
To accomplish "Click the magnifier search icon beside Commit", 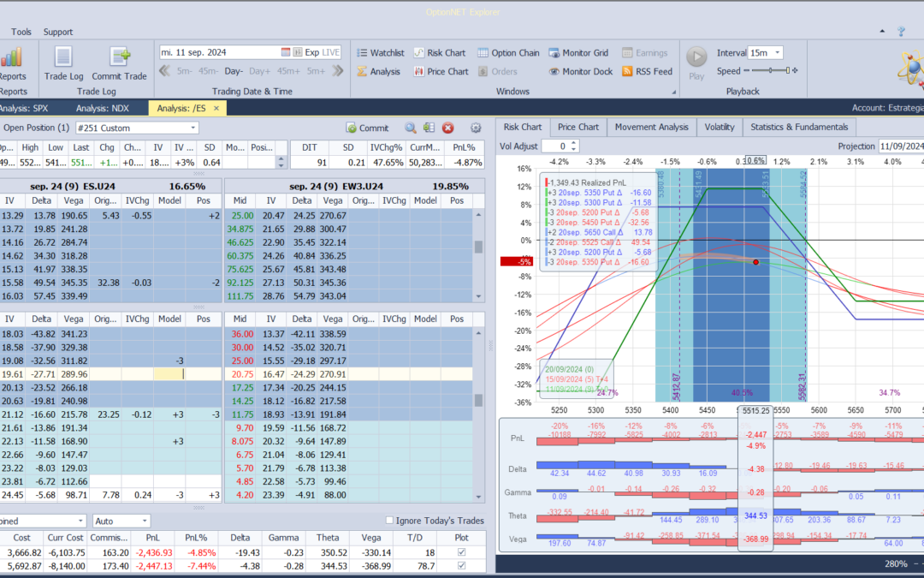I will (411, 128).
